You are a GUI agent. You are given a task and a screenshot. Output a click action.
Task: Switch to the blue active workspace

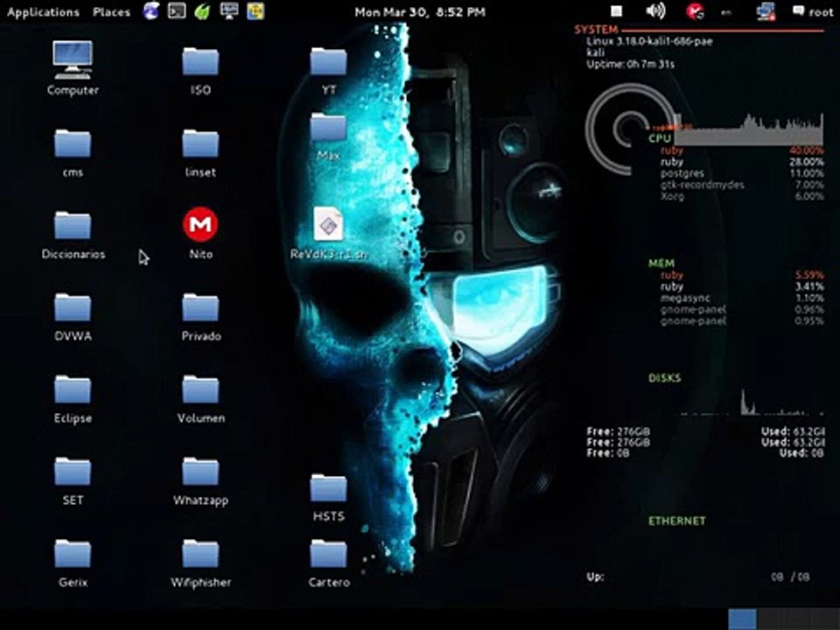[x=742, y=619]
